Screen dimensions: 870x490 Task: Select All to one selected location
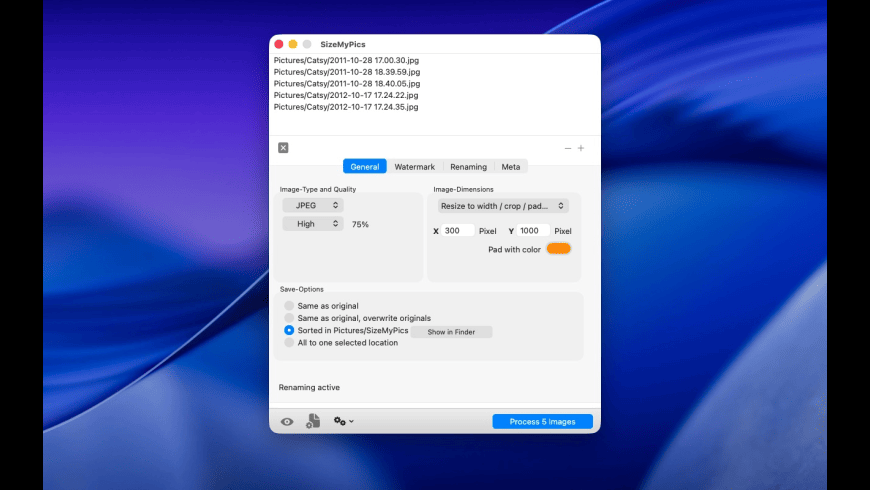tap(289, 342)
